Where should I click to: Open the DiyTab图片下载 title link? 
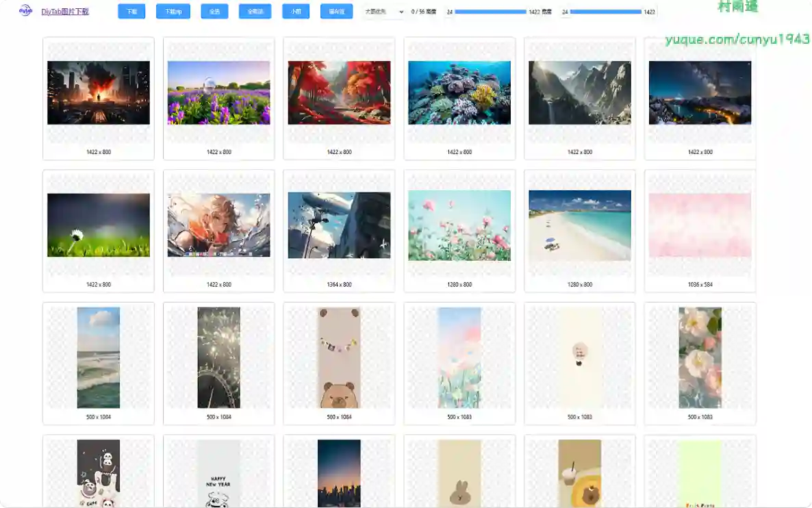65,12
